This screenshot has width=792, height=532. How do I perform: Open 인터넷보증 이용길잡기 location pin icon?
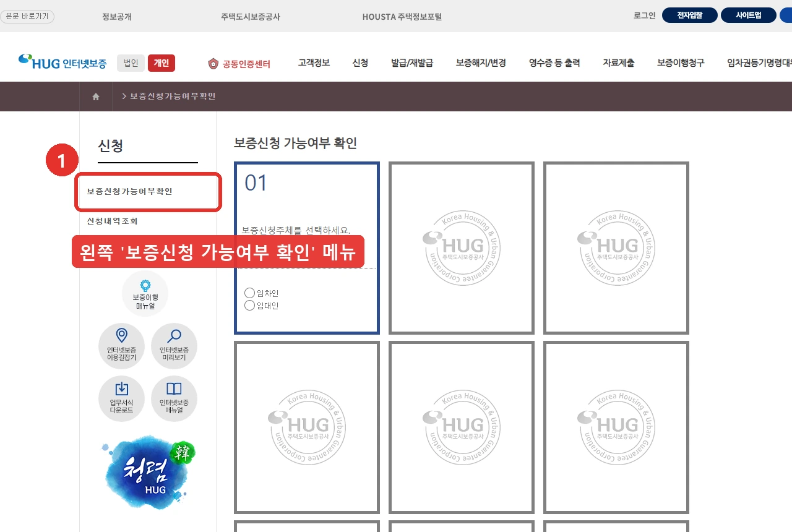[x=122, y=346]
